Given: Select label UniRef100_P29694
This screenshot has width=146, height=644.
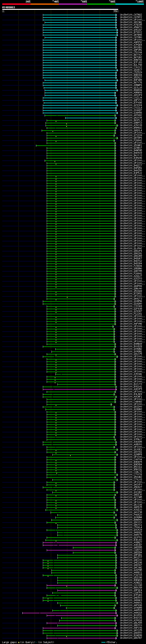Looking at the screenshot, I should (x=131, y=266).
